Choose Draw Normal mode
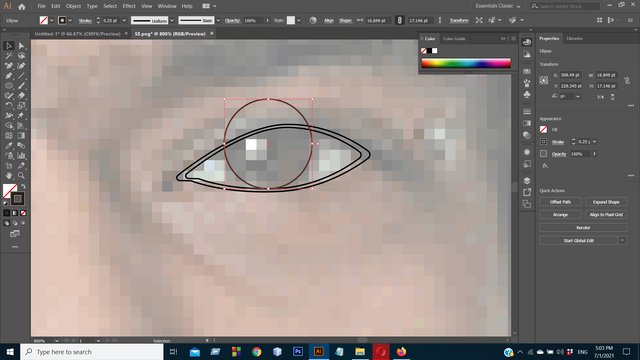640x360 pixels. click(7, 223)
